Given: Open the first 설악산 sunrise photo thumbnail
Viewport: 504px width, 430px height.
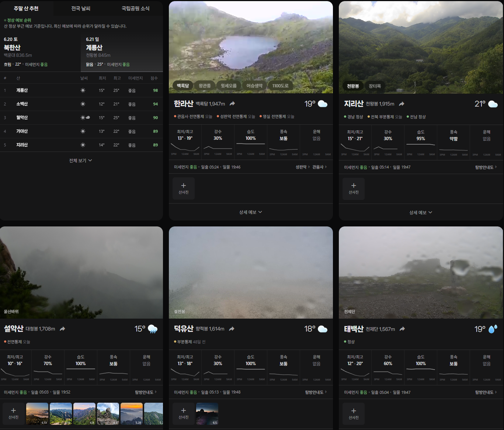Looking at the screenshot, I should (x=37, y=414).
